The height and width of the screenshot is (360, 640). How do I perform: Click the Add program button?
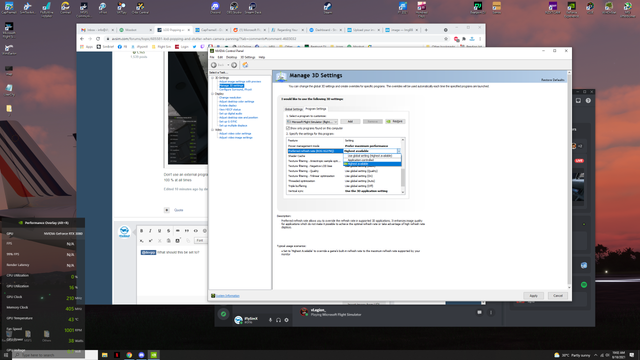(x=350, y=122)
